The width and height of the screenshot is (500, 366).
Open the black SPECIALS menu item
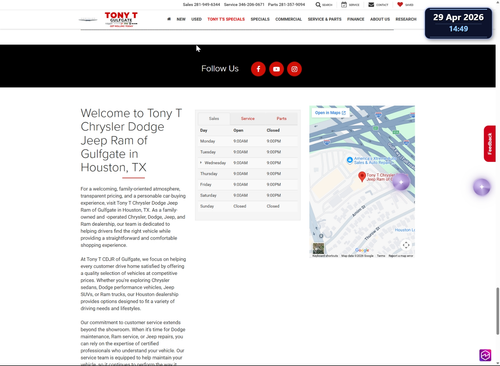click(x=260, y=19)
